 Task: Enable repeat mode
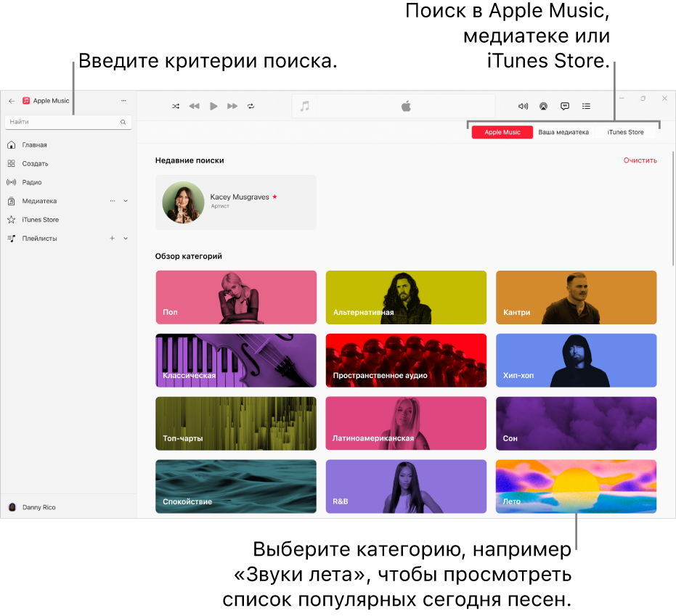click(251, 106)
